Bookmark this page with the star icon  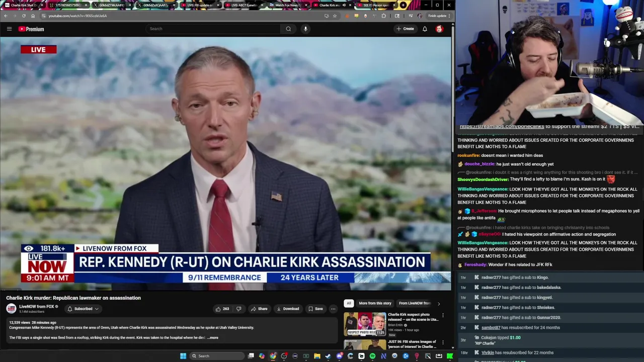point(335,16)
